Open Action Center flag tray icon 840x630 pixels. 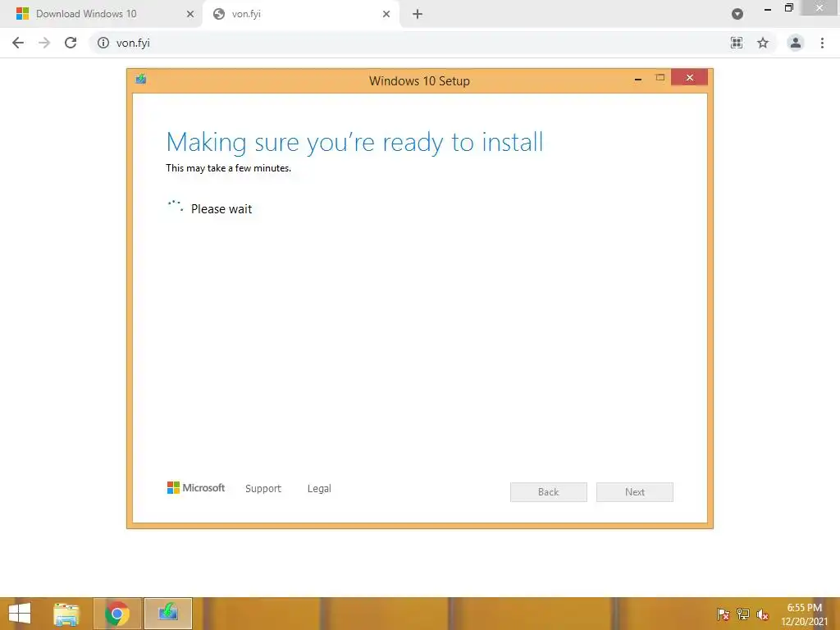coord(723,614)
